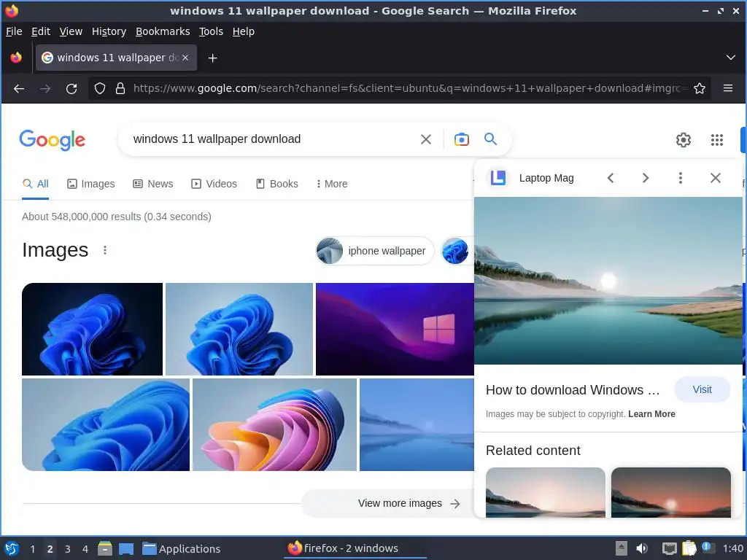Open the blue lake landscape thumbnail
The width and height of the screenshot is (747, 560).
click(417, 425)
